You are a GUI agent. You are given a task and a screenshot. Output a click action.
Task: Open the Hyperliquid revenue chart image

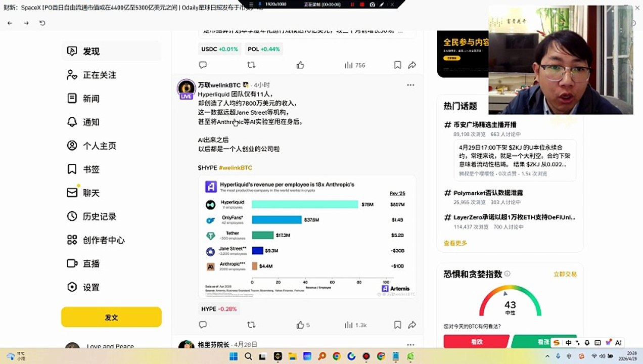tap(307, 237)
